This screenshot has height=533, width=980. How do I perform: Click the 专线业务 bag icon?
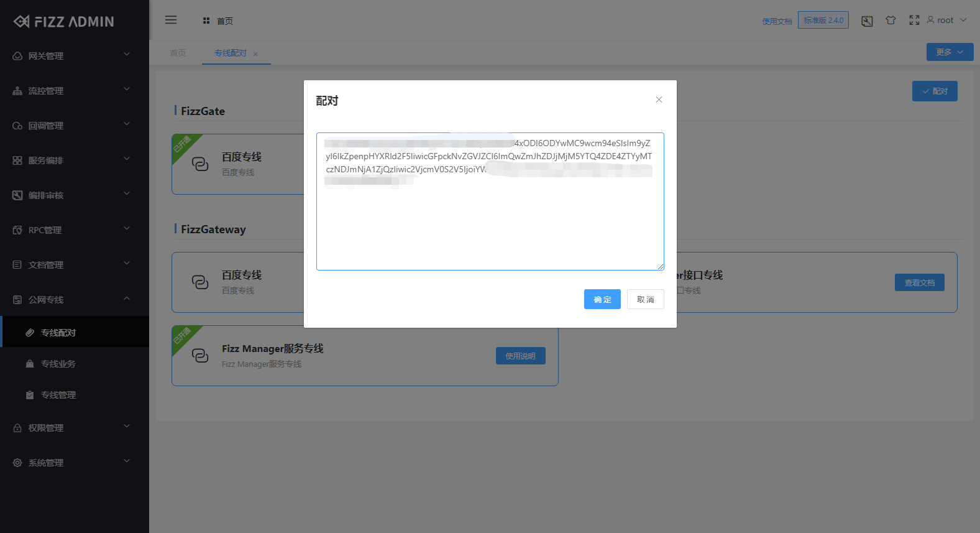coord(30,364)
